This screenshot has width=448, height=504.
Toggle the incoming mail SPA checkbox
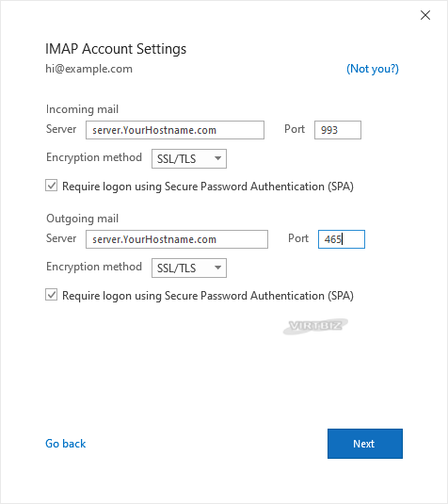tap(52, 186)
